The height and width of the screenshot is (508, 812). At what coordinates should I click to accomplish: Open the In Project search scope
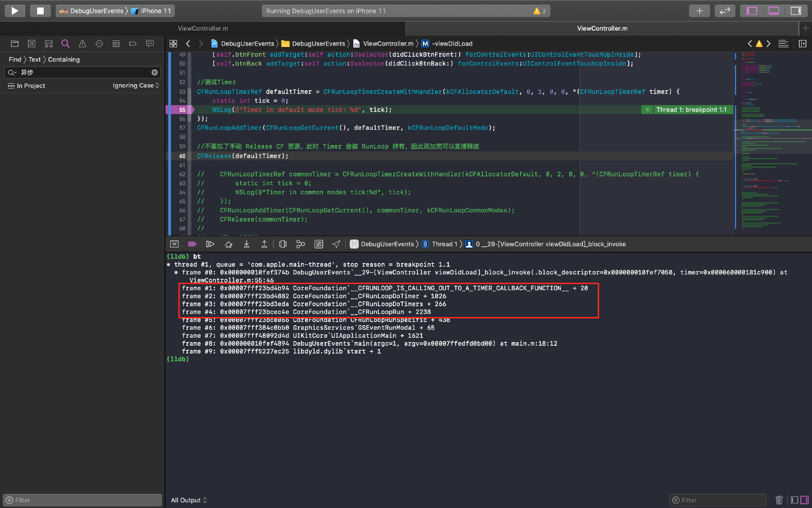pos(27,86)
